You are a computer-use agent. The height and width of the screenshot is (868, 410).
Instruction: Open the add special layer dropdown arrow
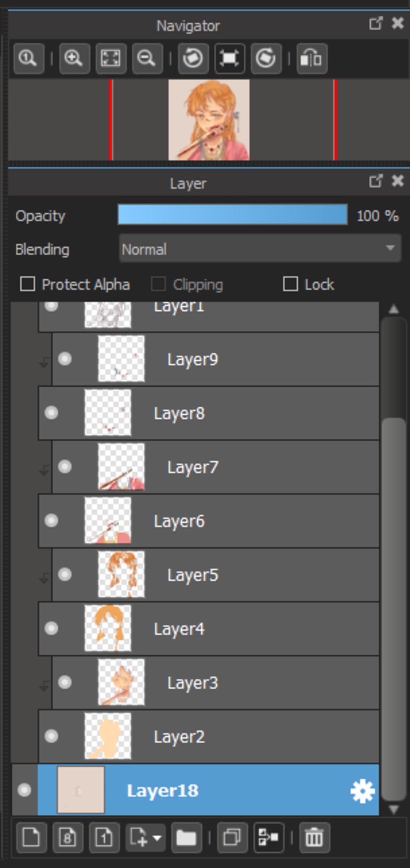click(157, 837)
